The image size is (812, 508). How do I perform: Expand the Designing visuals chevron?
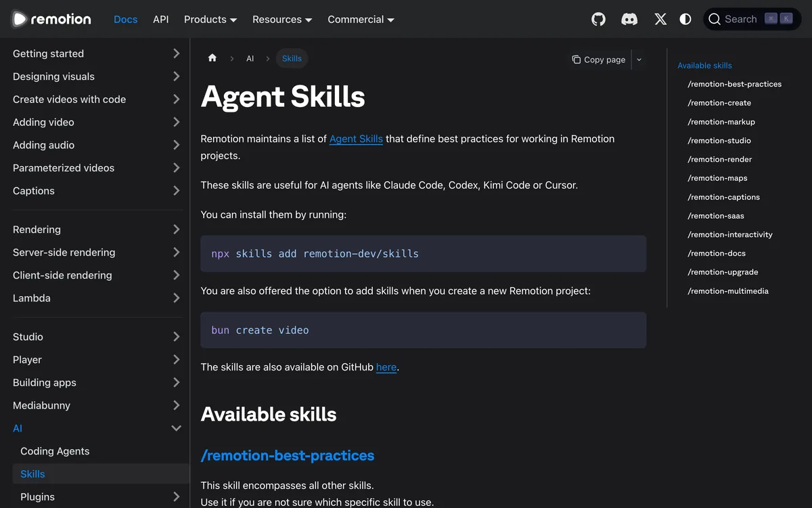(176, 77)
